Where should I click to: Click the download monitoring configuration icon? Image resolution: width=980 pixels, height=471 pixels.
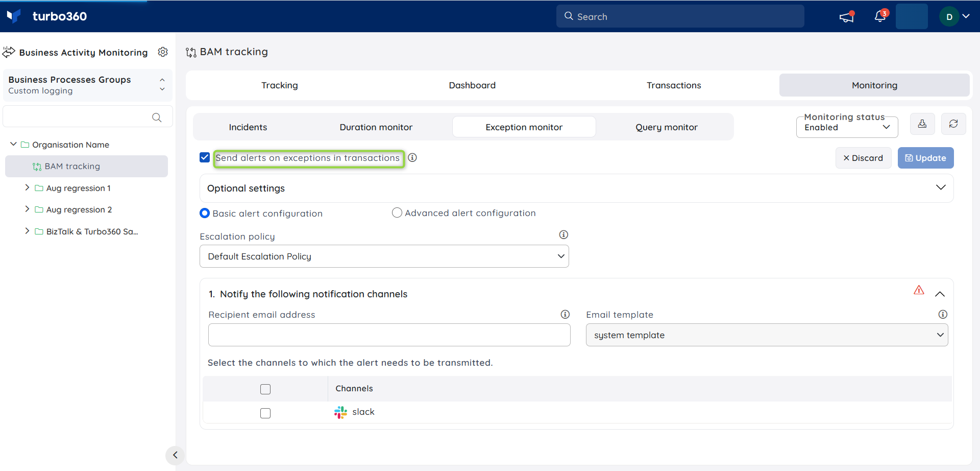point(922,124)
